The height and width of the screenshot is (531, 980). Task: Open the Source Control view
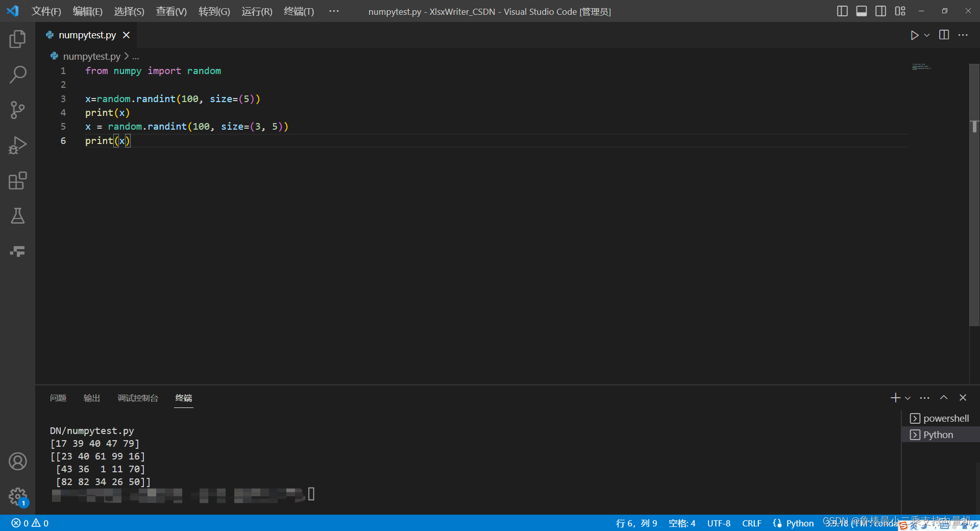pos(17,110)
